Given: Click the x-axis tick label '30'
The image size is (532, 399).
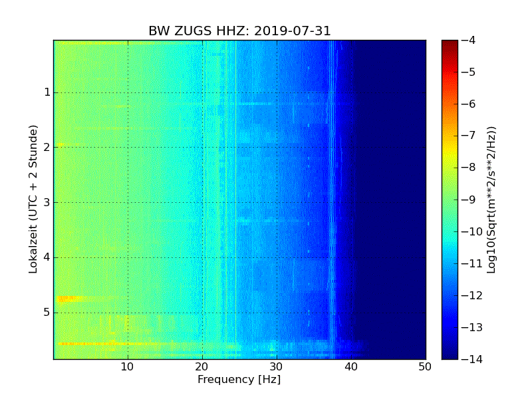Looking at the screenshot, I should tap(277, 367).
